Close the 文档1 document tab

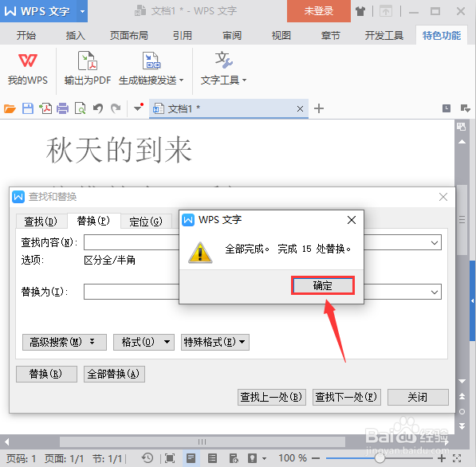click(300, 108)
